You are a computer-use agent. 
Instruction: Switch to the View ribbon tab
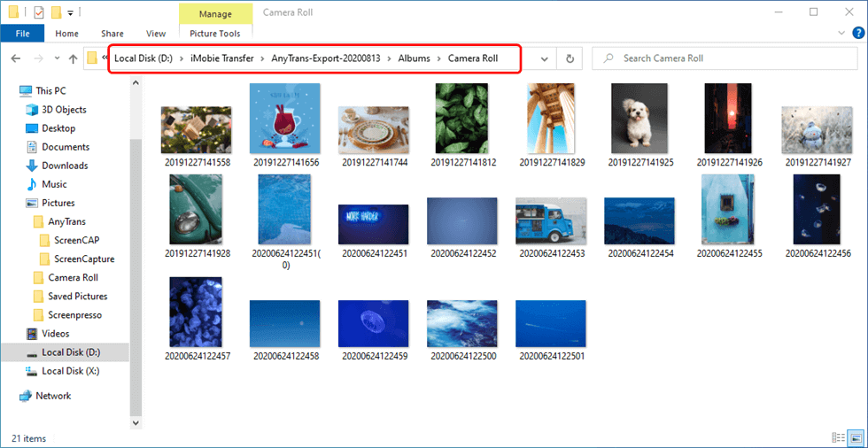click(156, 34)
